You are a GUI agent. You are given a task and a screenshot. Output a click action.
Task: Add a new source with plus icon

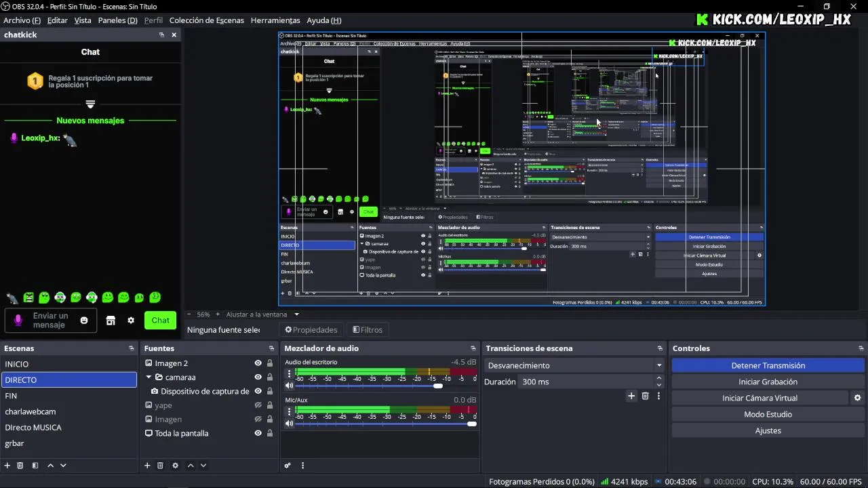(147, 466)
